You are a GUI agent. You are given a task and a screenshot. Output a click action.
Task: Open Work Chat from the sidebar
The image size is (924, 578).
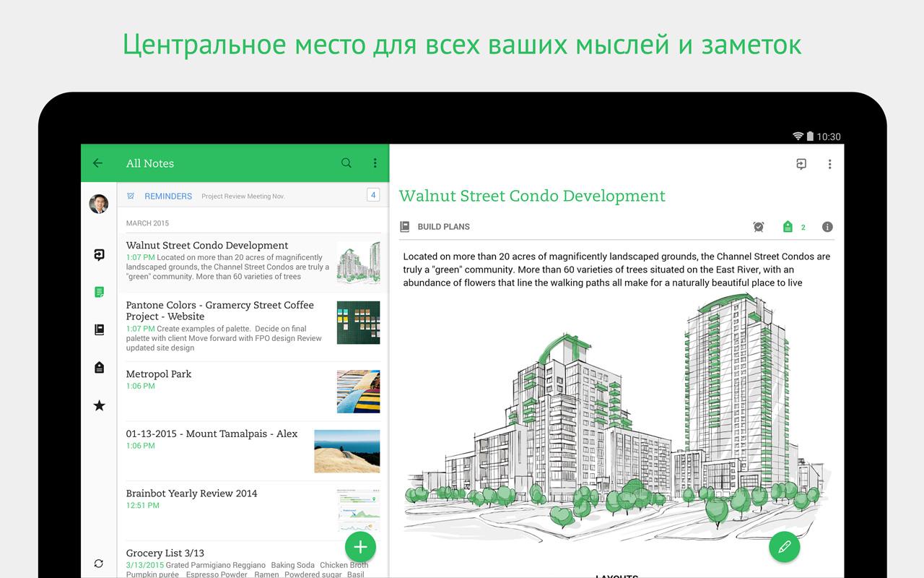click(99, 254)
